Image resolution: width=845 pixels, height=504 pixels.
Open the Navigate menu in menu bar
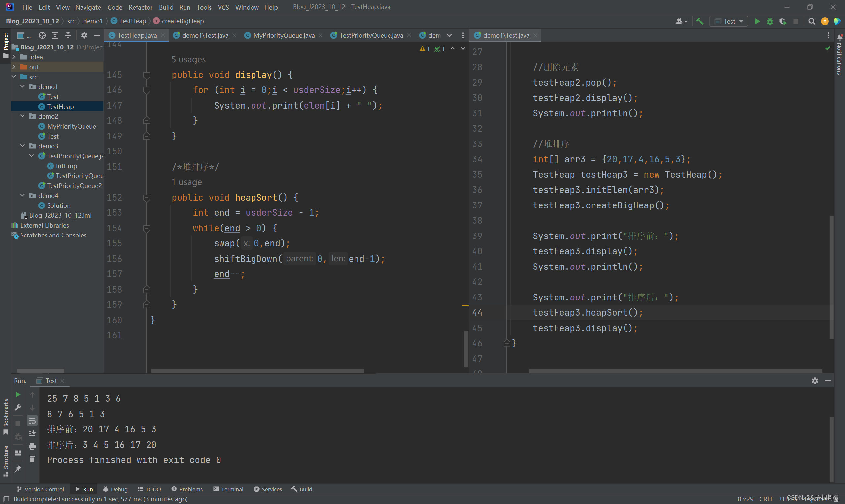(87, 7)
